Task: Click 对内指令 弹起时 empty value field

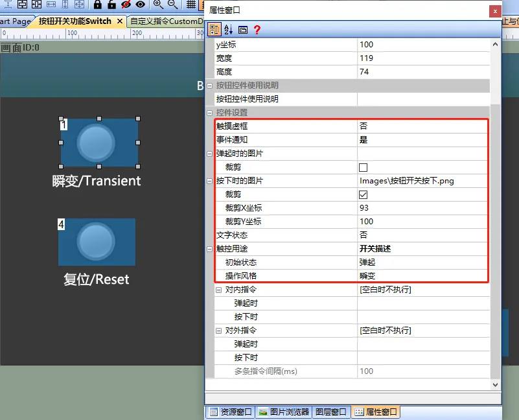Action: pyautogui.click(x=423, y=303)
